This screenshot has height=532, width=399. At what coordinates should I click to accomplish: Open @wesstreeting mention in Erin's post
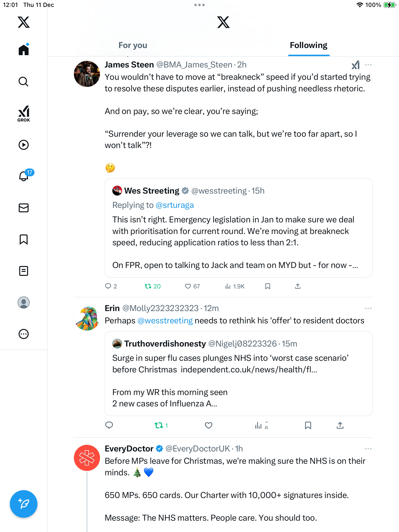pyautogui.click(x=165, y=321)
